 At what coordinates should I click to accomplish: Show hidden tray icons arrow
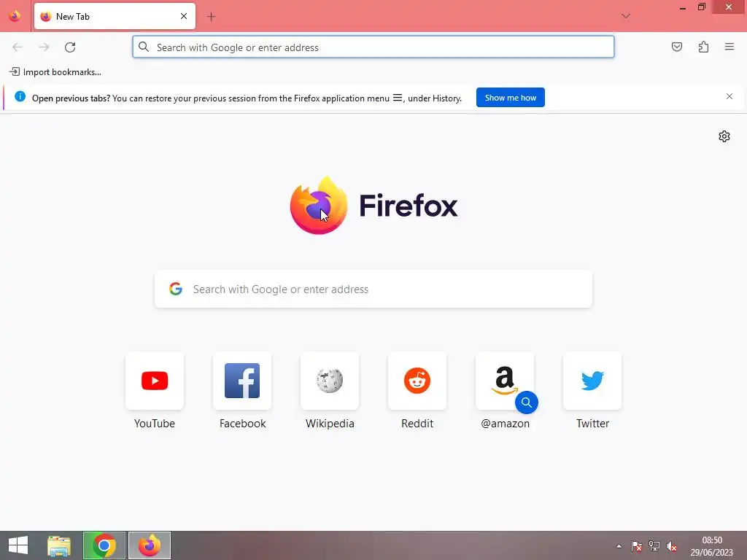click(619, 546)
